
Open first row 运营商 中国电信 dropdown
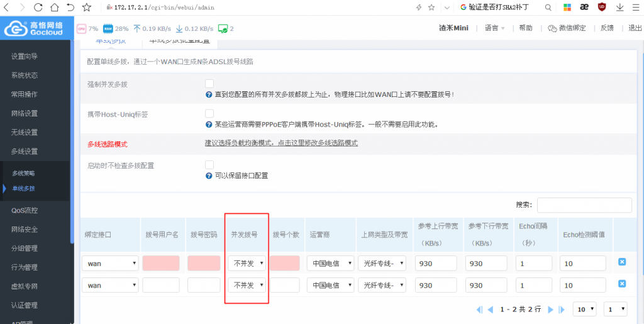pyautogui.click(x=330, y=263)
